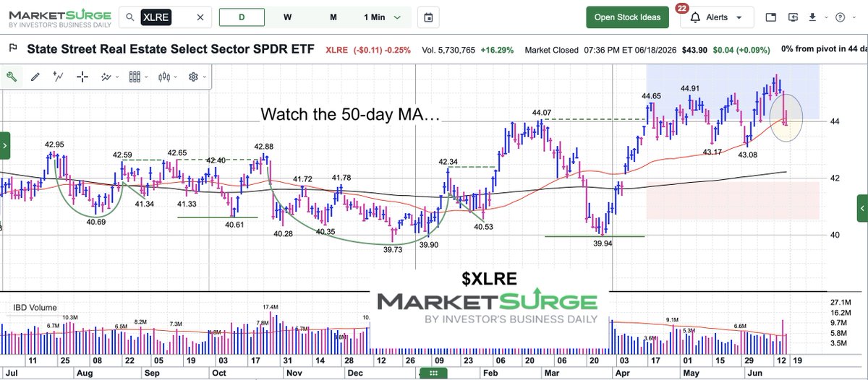
Task: Click the chart settings gear icon
Action: [x=193, y=77]
